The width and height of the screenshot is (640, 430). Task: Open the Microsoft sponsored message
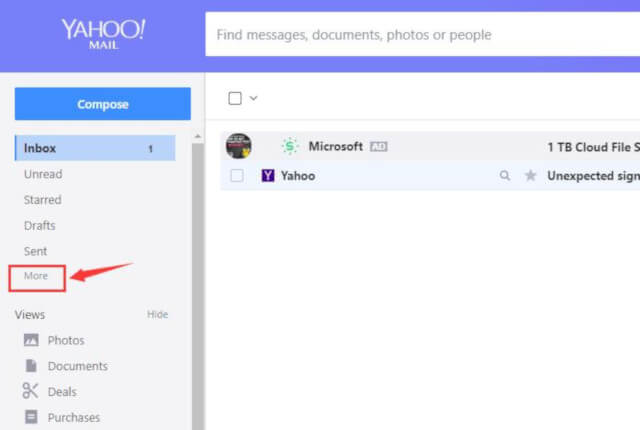click(431, 146)
